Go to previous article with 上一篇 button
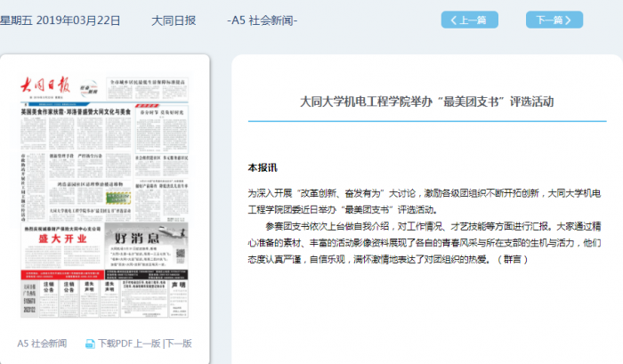The width and height of the screenshot is (623, 364). click(x=469, y=20)
